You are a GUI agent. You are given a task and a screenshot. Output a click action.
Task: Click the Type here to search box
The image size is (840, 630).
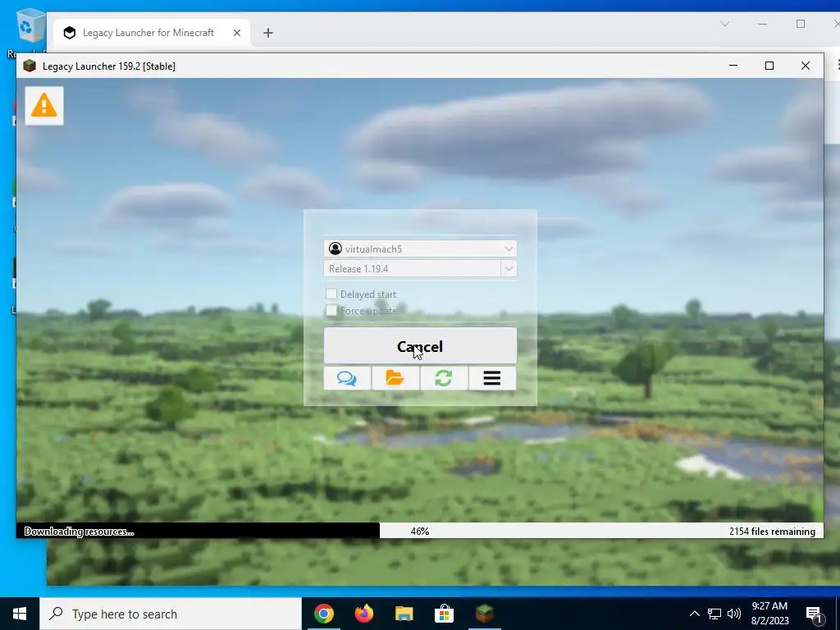pyautogui.click(x=171, y=614)
